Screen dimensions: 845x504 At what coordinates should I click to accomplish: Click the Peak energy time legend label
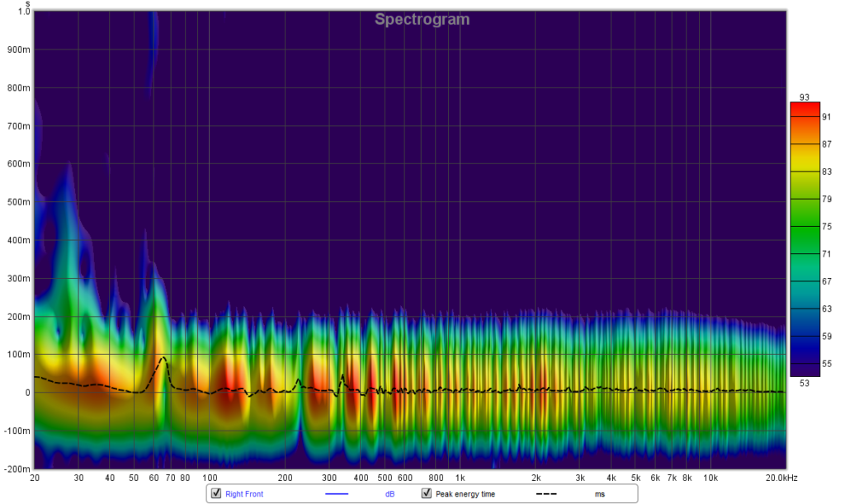point(465,494)
